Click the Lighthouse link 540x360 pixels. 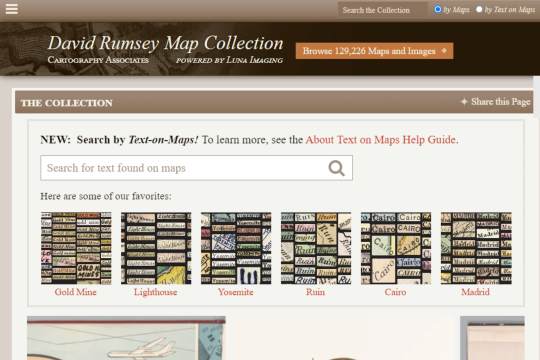[x=156, y=292]
